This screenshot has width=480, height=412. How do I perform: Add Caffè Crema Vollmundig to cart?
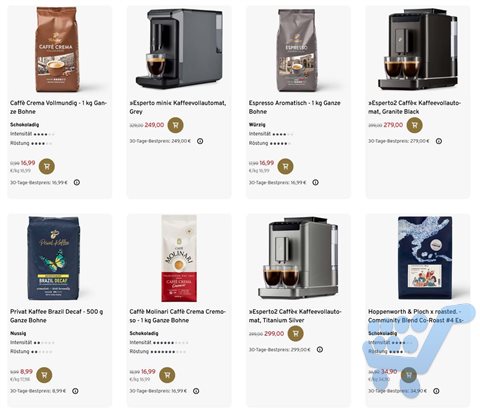click(47, 166)
